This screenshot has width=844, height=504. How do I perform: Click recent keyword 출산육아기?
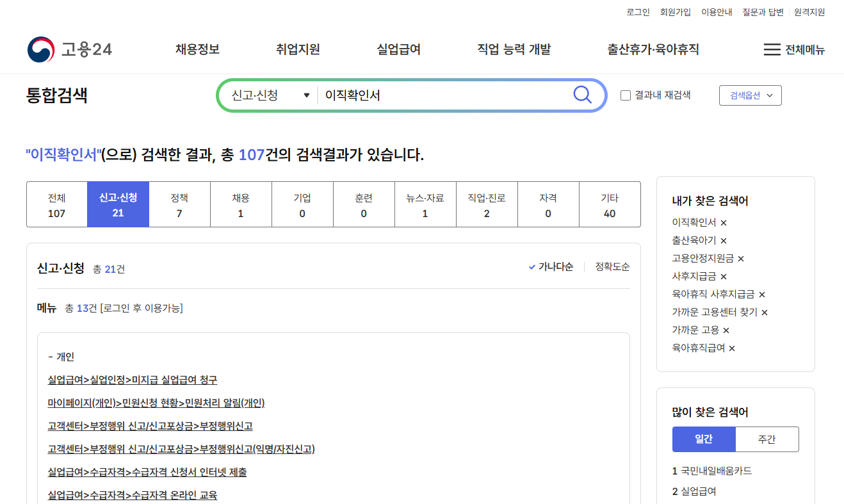(694, 241)
